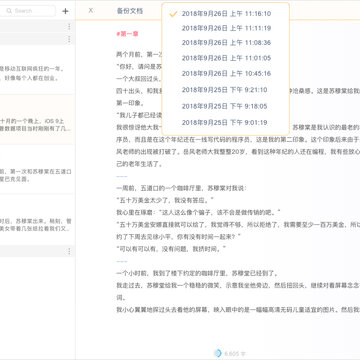Close the backup document view with X
The width and height of the screenshot is (360, 360).
tap(91, 10)
